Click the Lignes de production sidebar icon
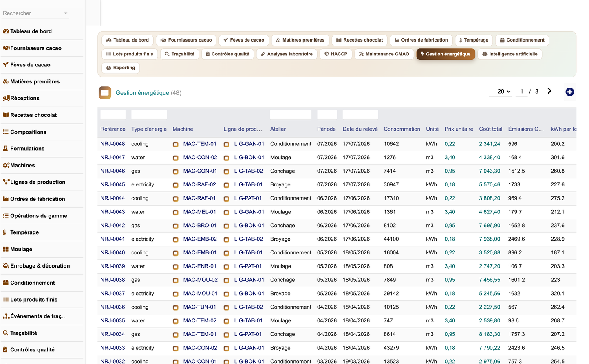Viewport: 589px width, 364px height. (6, 182)
